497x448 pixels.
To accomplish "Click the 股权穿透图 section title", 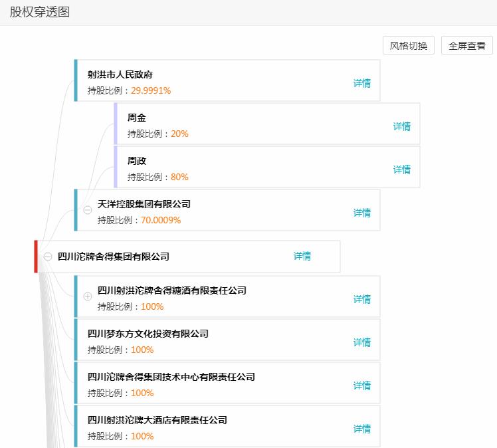I will point(39,12).
